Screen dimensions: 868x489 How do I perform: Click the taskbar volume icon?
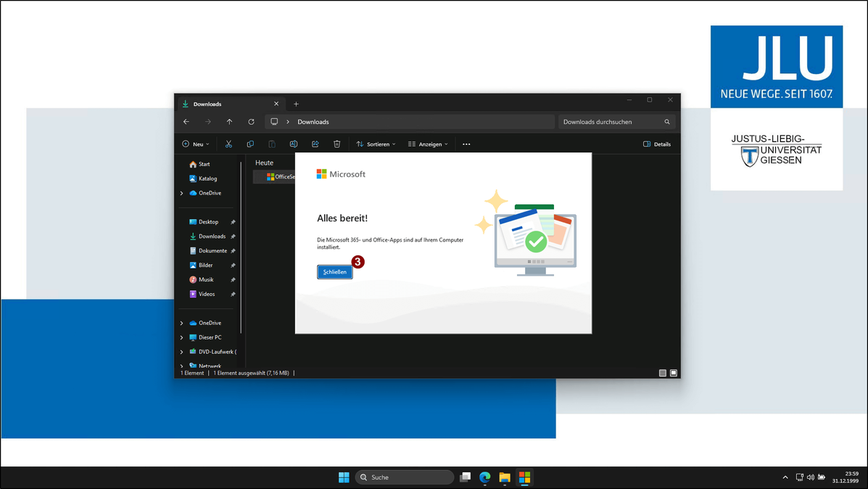pyautogui.click(x=811, y=477)
